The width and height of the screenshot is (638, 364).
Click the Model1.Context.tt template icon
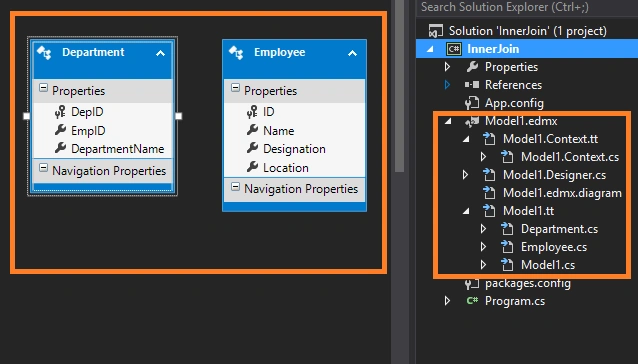(x=489, y=139)
